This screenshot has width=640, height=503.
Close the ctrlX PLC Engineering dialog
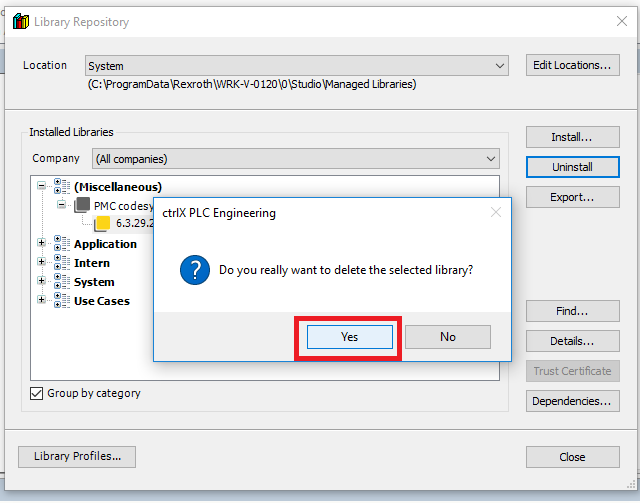495,213
